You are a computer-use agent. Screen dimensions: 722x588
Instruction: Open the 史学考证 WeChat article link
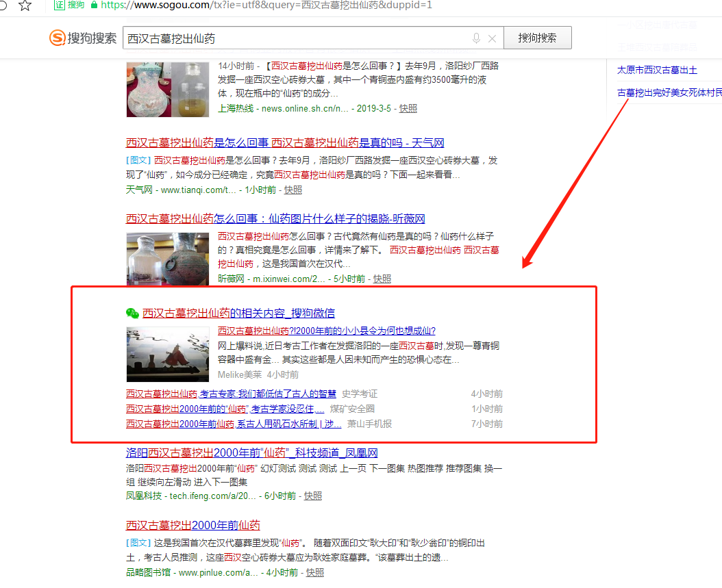(231, 394)
